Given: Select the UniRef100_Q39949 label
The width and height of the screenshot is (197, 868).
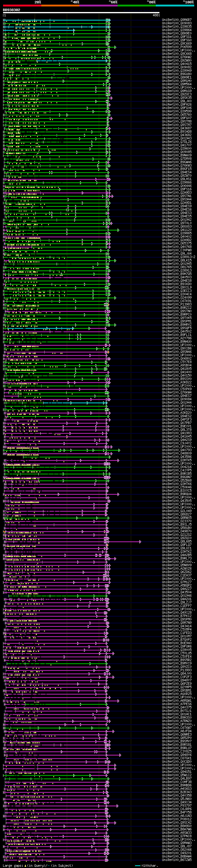Looking at the screenshot, I should (x=177, y=71).
